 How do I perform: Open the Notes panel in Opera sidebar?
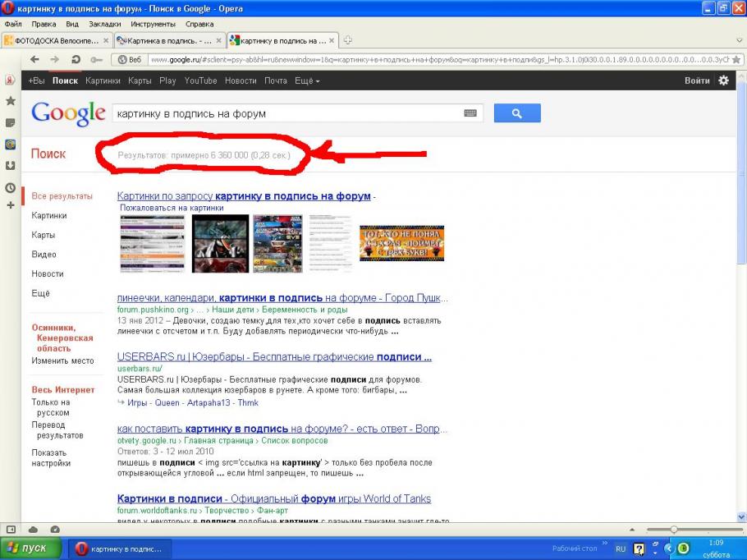(10, 123)
